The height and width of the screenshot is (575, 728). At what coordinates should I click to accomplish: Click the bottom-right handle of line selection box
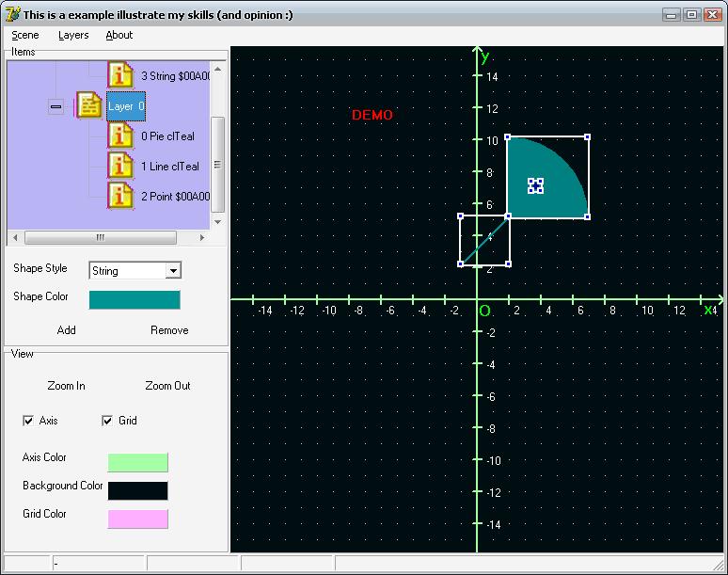[509, 264]
